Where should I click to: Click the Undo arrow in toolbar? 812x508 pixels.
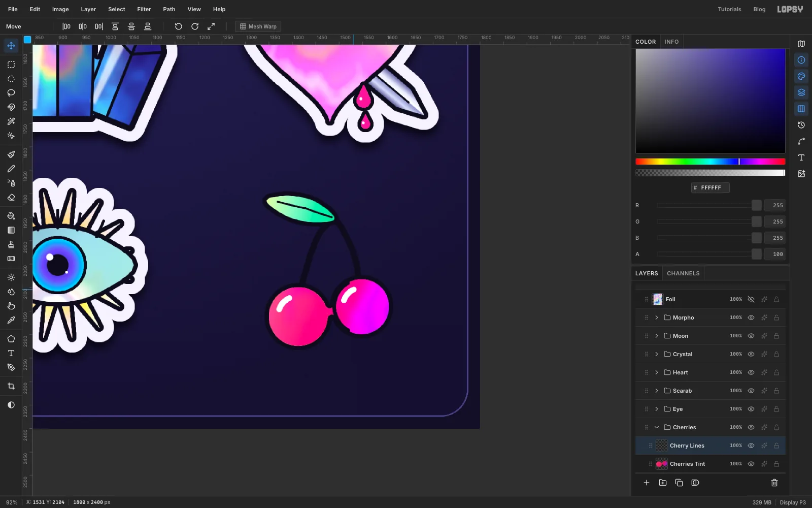(179, 26)
